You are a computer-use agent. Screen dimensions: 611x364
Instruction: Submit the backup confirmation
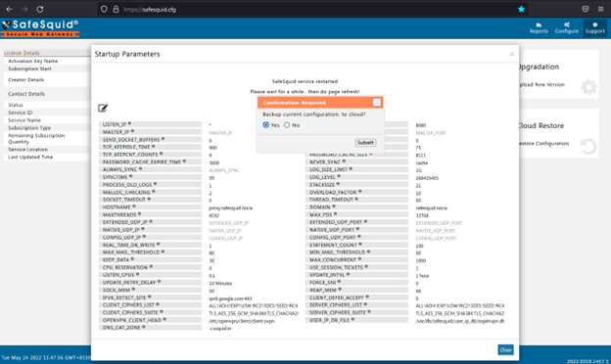365,143
